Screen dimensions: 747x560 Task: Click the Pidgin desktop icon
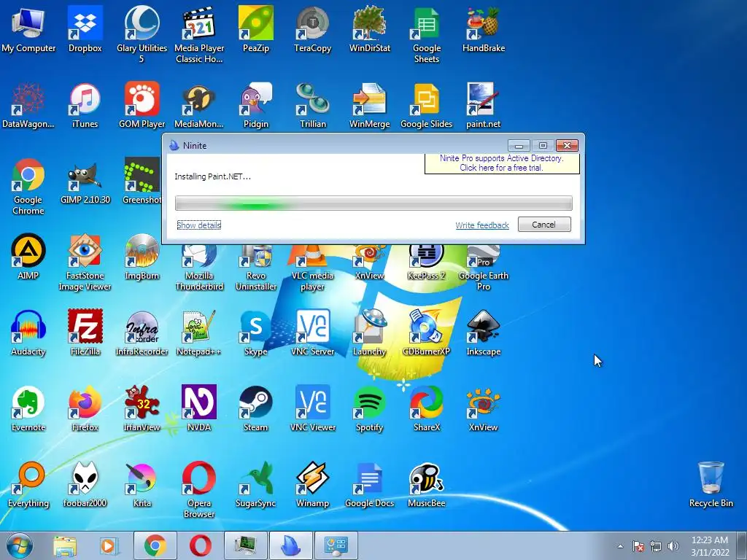pyautogui.click(x=256, y=105)
